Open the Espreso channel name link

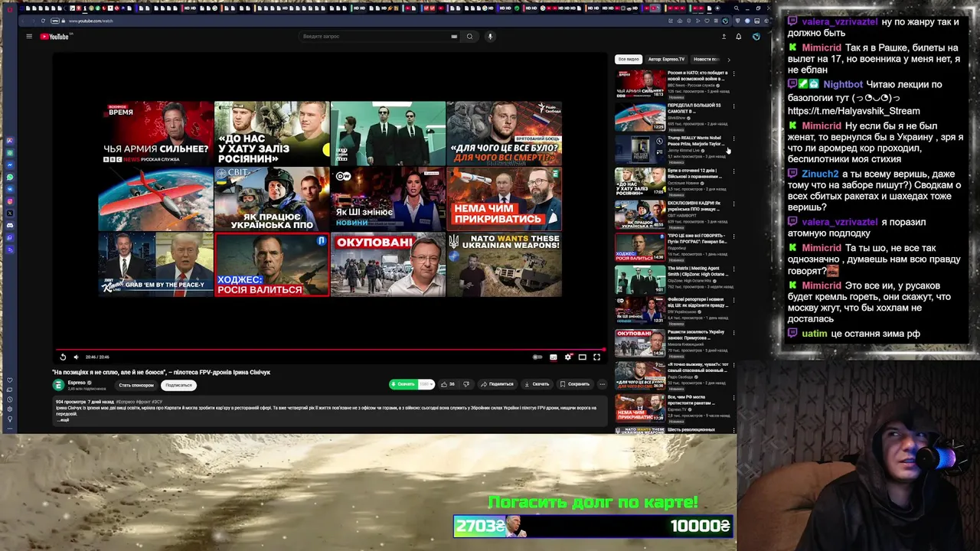[x=77, y=383]
